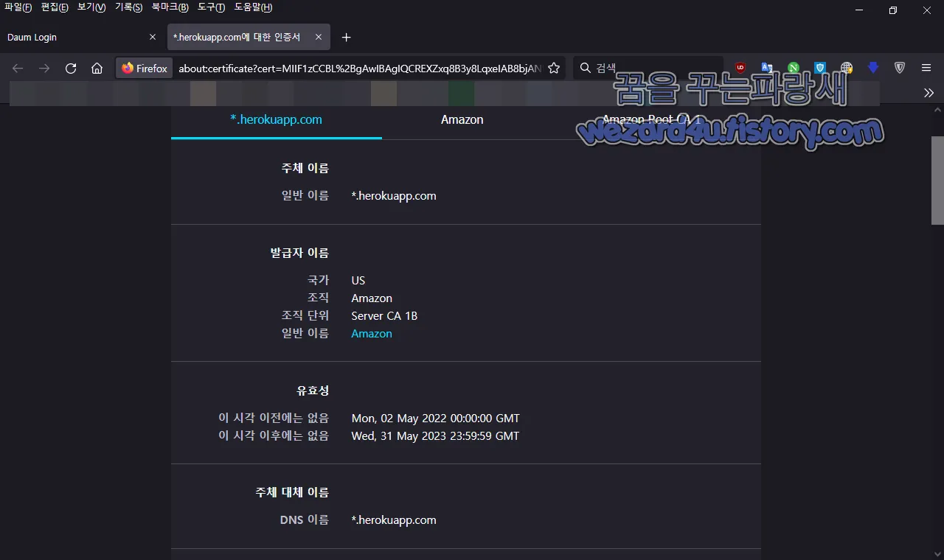Image resolution: width=944 pixels, height=560 pixels.
Task: Show more bookmarks with double chevron
Action: pyautogui.click(x=929, y=93)
